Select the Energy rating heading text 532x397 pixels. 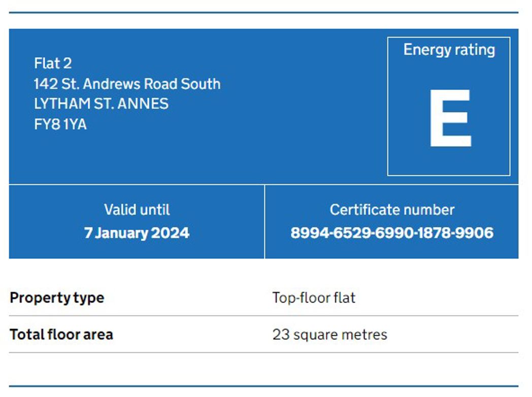[449, 50]
